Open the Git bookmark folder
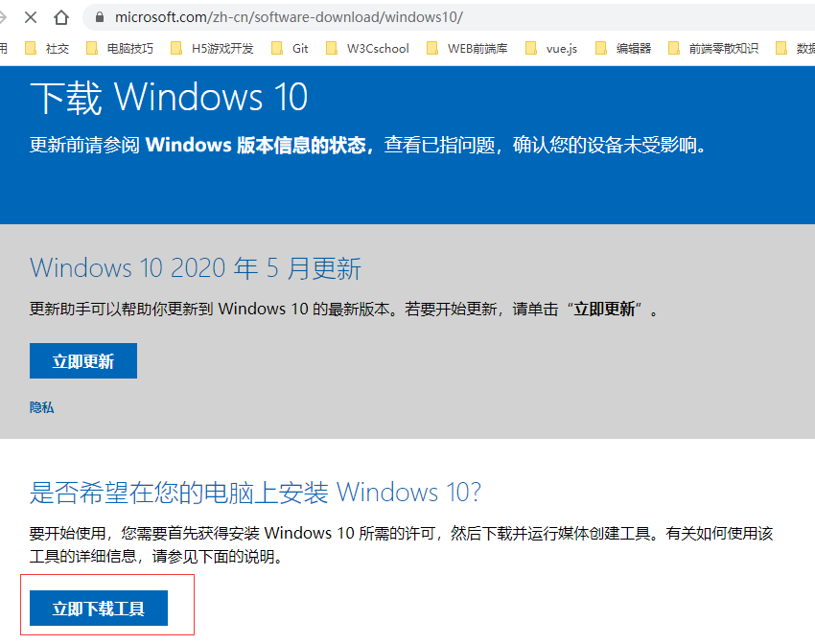The width and height of the screenshot is (815, 644). click(291, 48)
